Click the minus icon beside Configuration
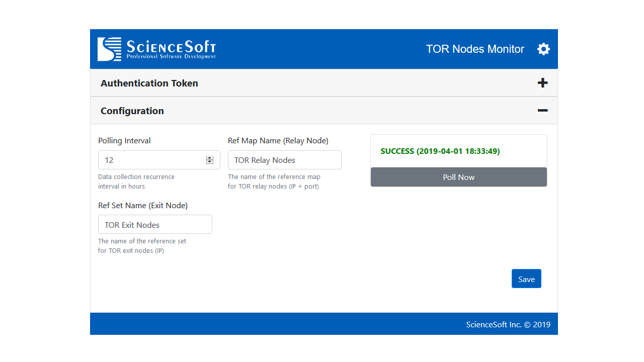This screenshot has width=644, height=362. coord(542,110)
